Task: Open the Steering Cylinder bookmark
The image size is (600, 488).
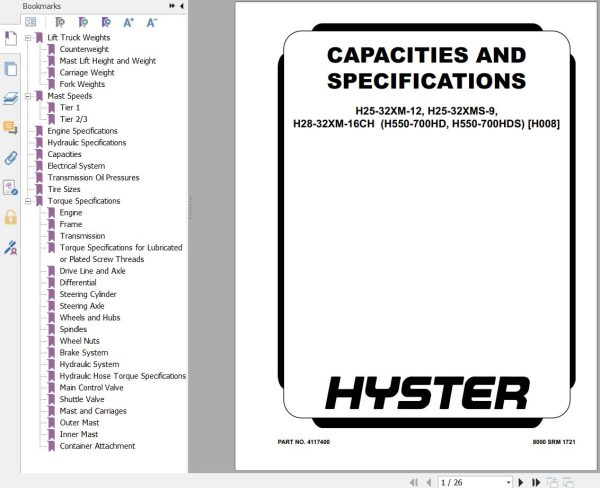Action: pos(88,294)
